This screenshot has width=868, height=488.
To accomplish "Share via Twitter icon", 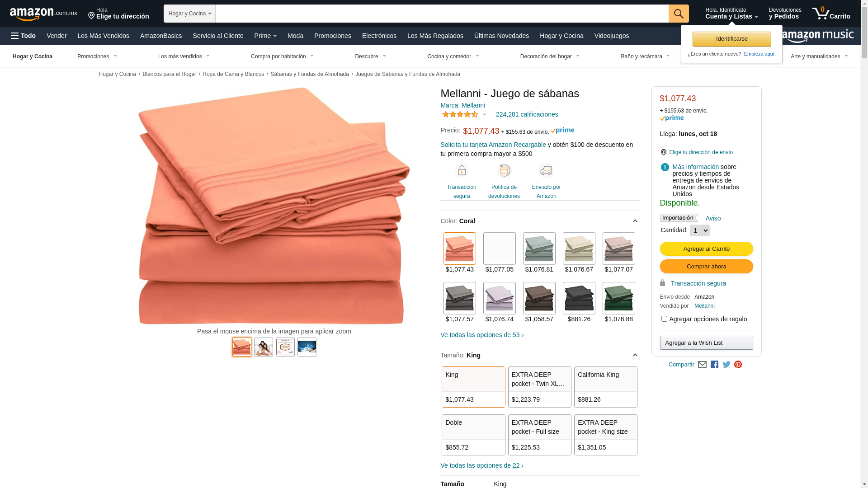I will pyautogui.click(x=726, y=365).
